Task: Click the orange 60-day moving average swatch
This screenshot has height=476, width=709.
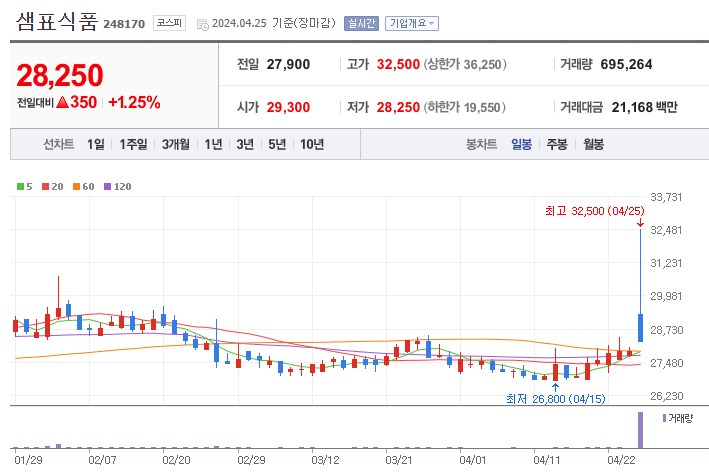Action: tap(76, 186)
